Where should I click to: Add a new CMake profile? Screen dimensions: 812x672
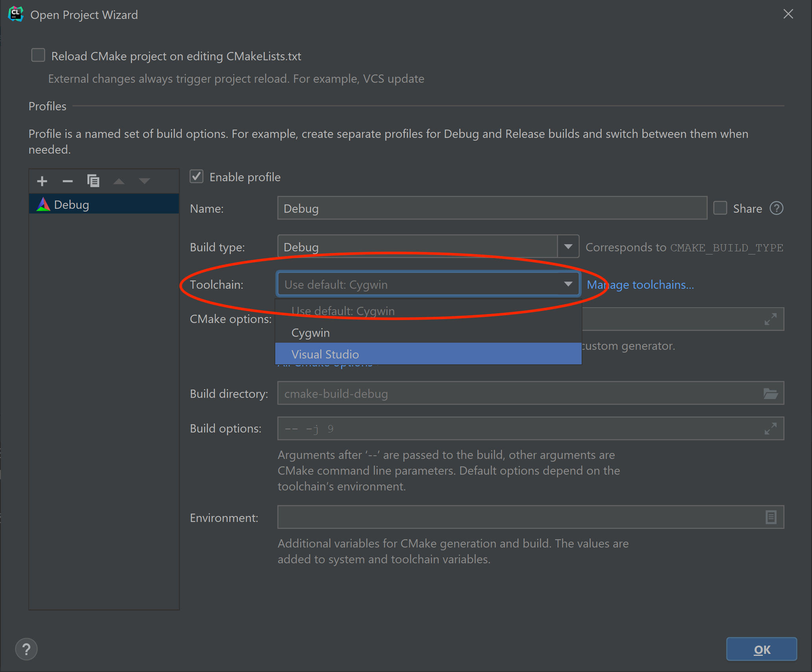[x=42, y=181]
